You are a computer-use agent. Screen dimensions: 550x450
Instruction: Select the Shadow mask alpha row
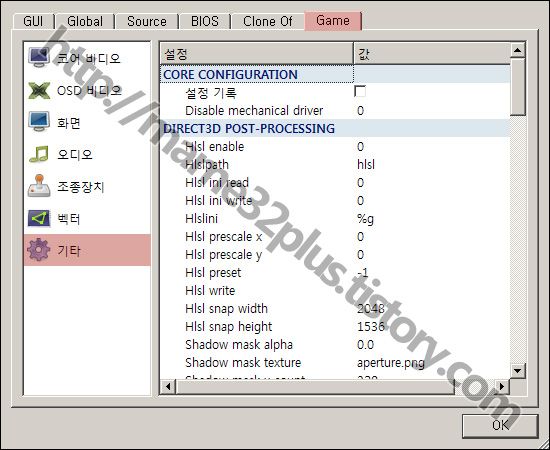tap(335, 344)
